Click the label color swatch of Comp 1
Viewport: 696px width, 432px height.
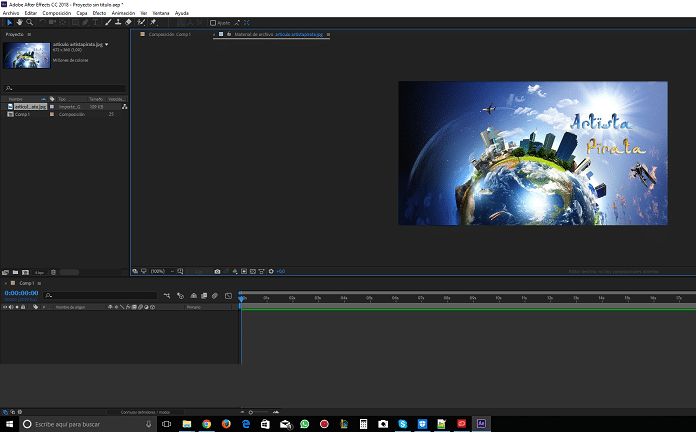[x=52, y=114]
